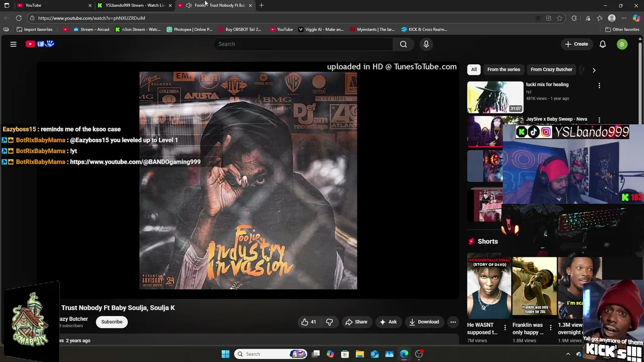Dislike the video with the thumbs-down button
Screen dimensions: 644x362
pos(330,322)
